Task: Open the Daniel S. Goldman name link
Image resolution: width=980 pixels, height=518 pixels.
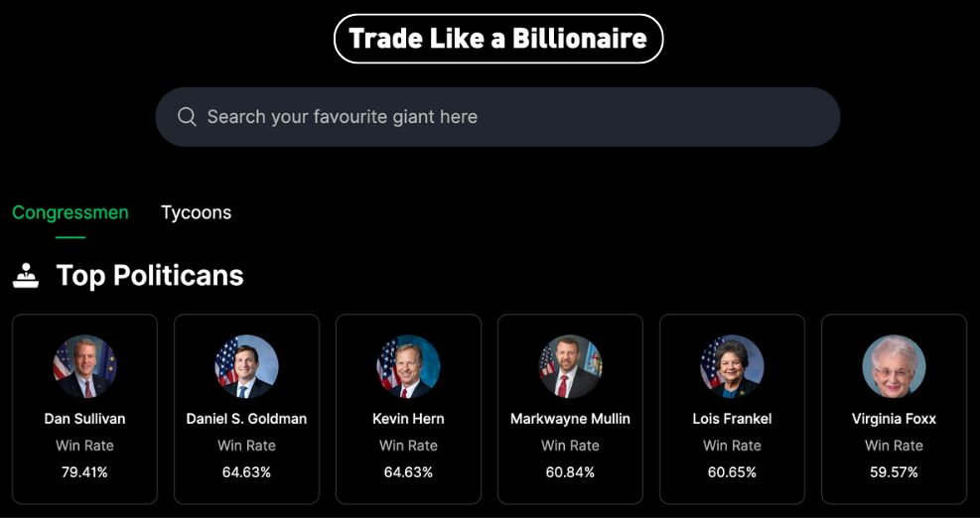Action: pos(246,419)
